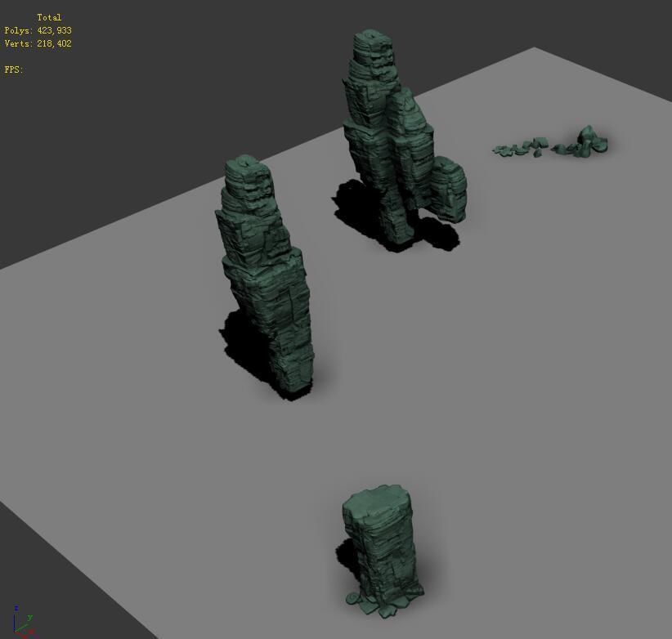Viewport: 672px width, 639px height.
Task: Click the Total statistics header
Action: (49, 17)
